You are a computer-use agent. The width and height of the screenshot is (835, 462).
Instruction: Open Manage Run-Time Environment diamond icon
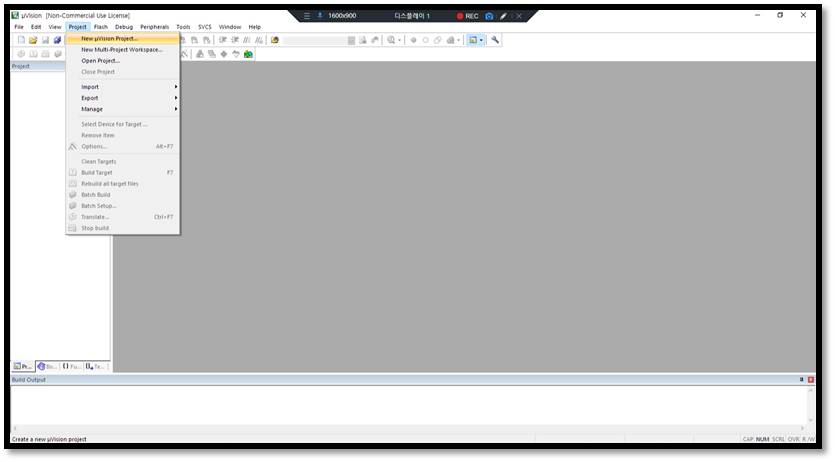point(224,54)
